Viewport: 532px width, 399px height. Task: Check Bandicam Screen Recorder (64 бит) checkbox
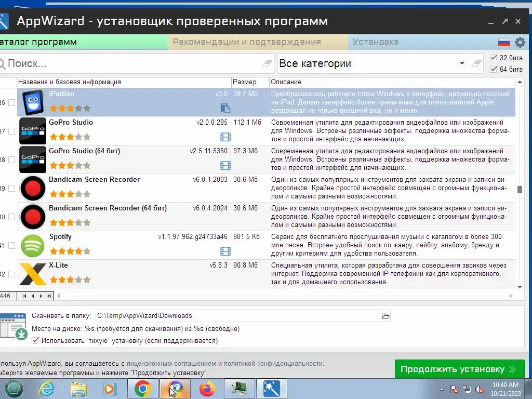click(x=11, y=217)
